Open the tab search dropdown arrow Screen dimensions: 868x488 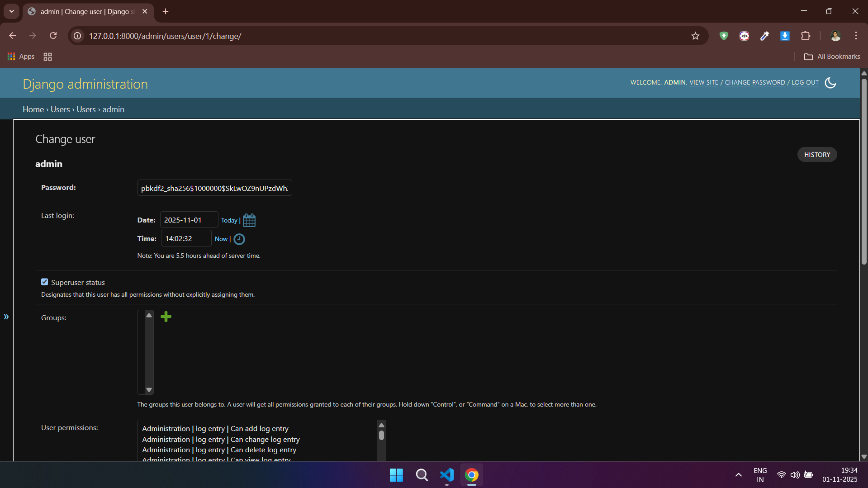(12, 11)
